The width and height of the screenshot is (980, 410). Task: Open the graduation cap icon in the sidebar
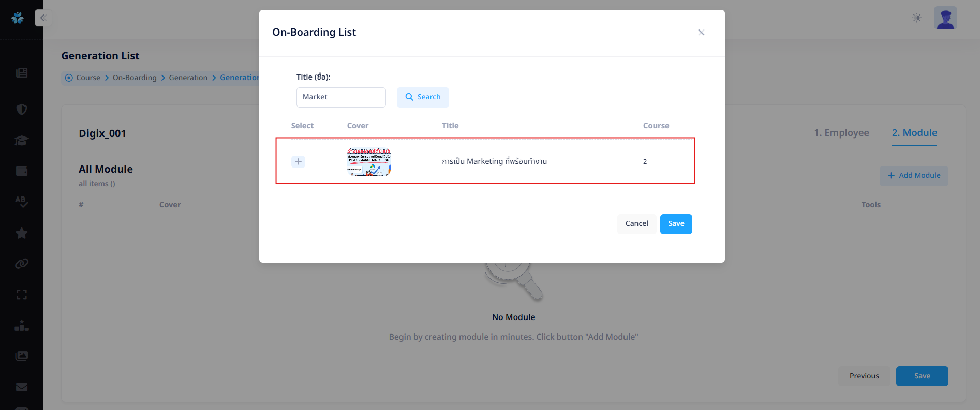(x=22, y=140)
